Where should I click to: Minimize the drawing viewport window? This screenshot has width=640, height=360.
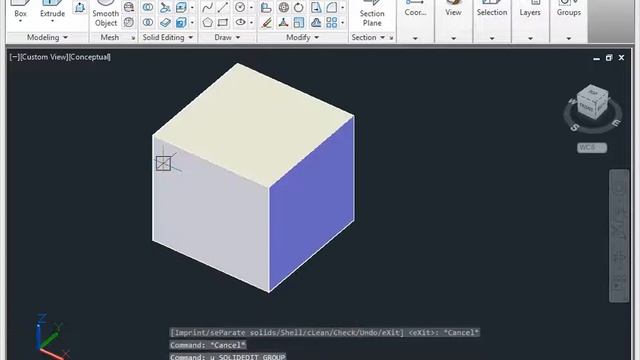coord(596,58)
